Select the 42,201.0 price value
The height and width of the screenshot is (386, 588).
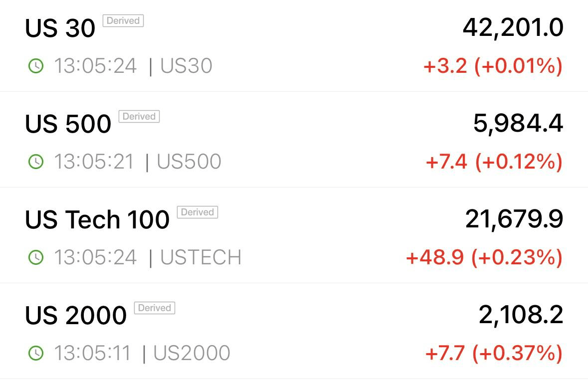(513, 28)
